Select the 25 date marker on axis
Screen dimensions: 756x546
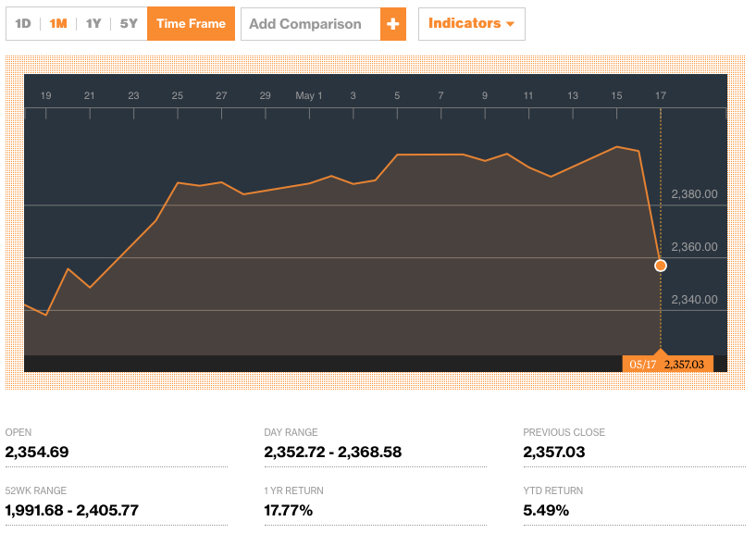(x=177, y=95)
